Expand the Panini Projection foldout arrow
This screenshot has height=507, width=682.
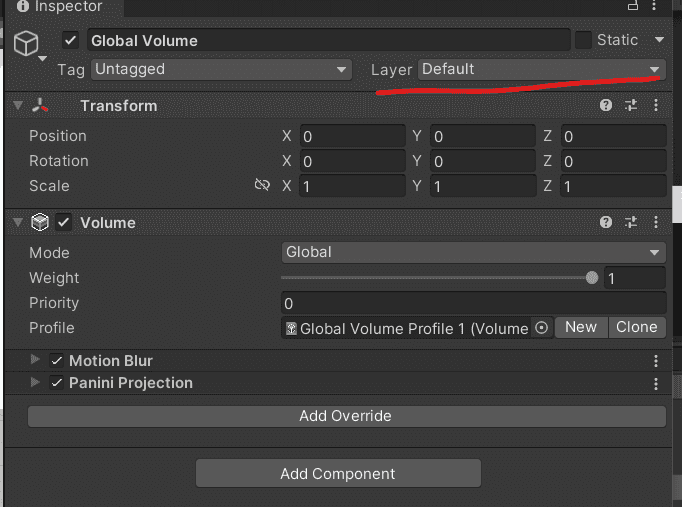(x=35, y=383)
